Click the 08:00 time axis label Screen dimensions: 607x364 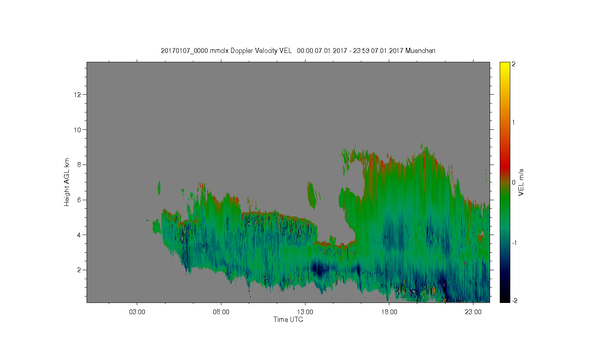coord(221,312)
